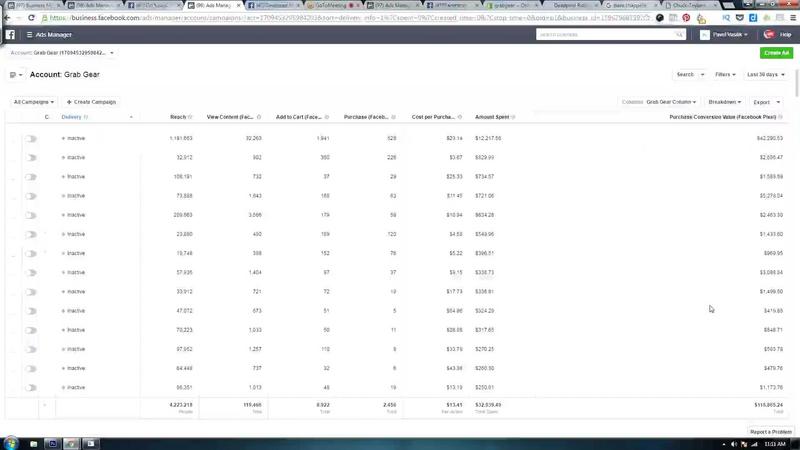Image resolution: width=800 pixels, height=450 pixels.
Task: Click the search magnifier in the business search box
Action: click(x=679, y=35)
